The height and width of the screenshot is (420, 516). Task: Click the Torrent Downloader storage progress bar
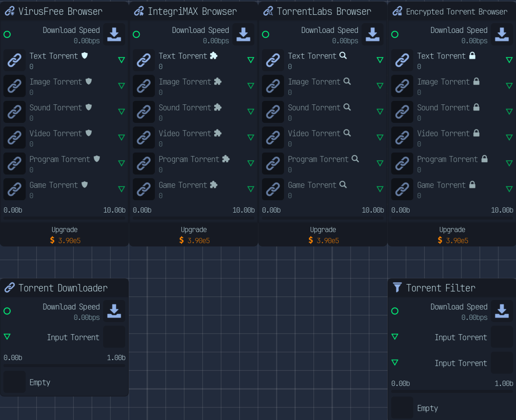64,365
